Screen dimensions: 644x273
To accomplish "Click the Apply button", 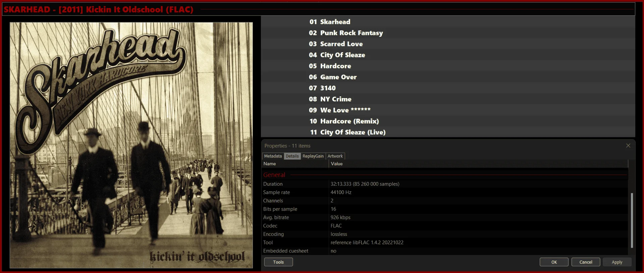I will tap(617, 262).
